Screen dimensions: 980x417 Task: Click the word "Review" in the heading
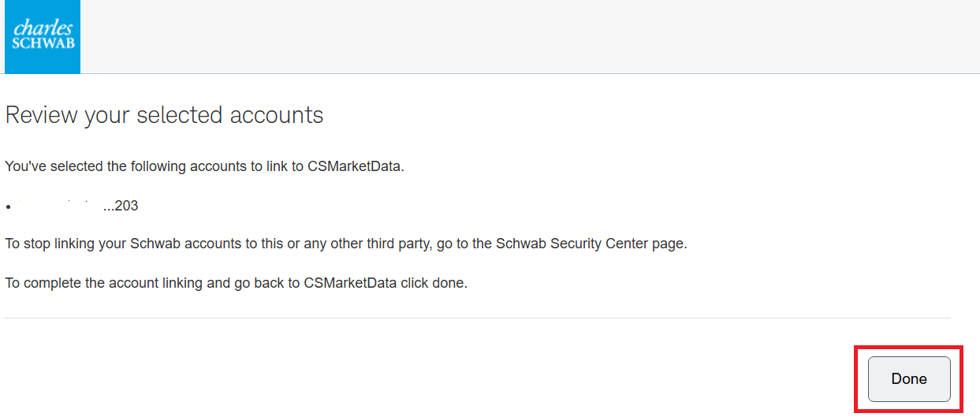[42, 115]
